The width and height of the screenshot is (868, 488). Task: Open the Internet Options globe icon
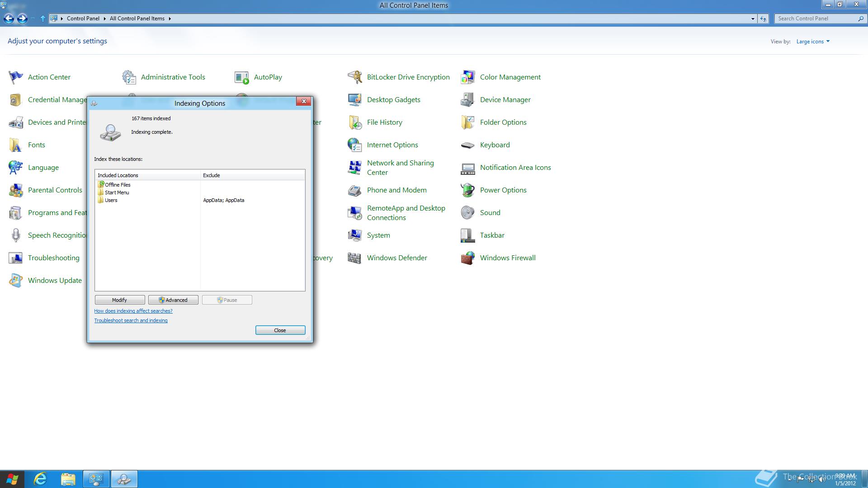pos(355,145)
